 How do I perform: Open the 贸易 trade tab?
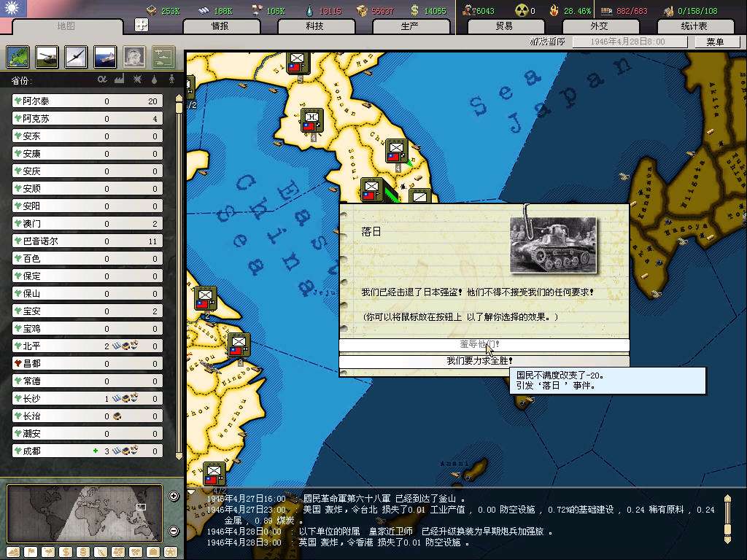(x=505, y=26)
